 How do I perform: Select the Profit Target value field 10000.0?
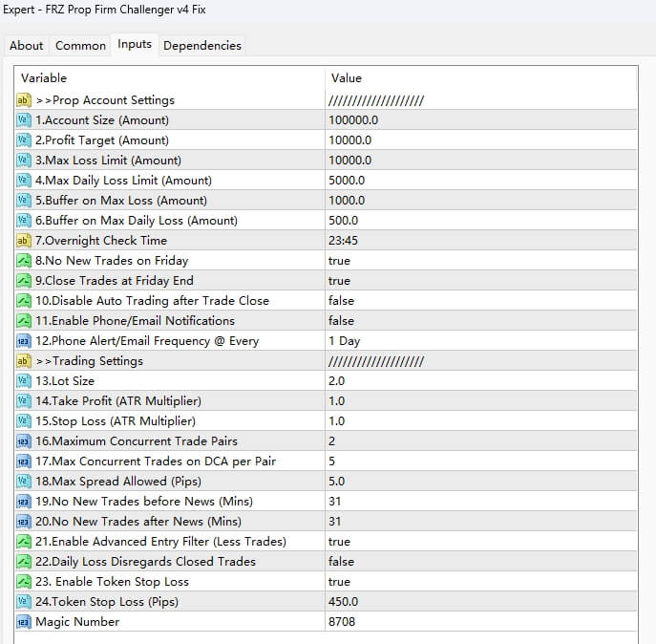(350, 140)
